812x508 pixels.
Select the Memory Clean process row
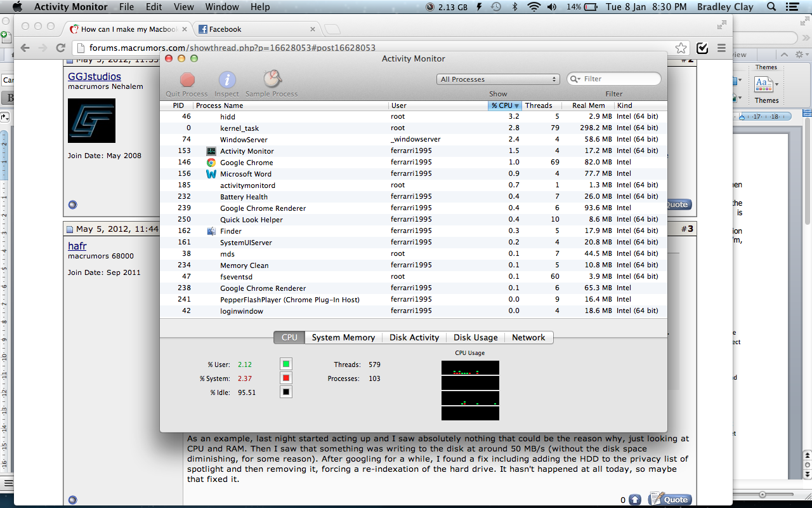tap(414, 265)
